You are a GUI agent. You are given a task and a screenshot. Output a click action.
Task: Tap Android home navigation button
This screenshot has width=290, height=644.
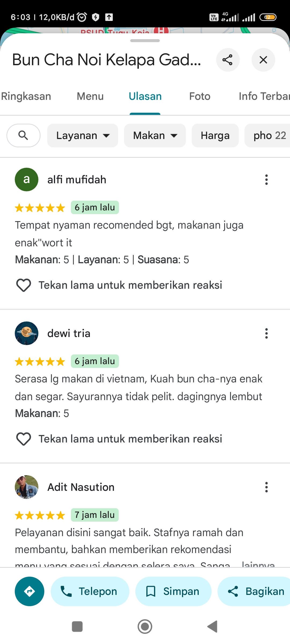coord(145,627)
